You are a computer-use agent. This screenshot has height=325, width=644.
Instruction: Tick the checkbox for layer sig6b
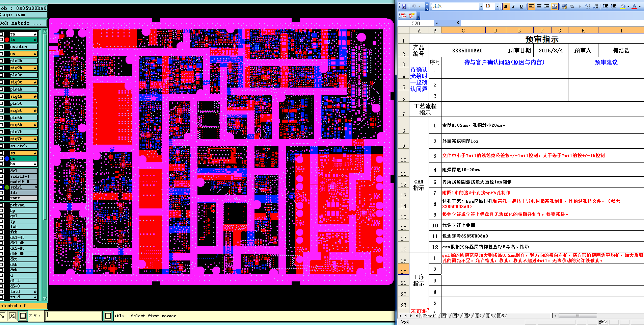pos(2,125)
